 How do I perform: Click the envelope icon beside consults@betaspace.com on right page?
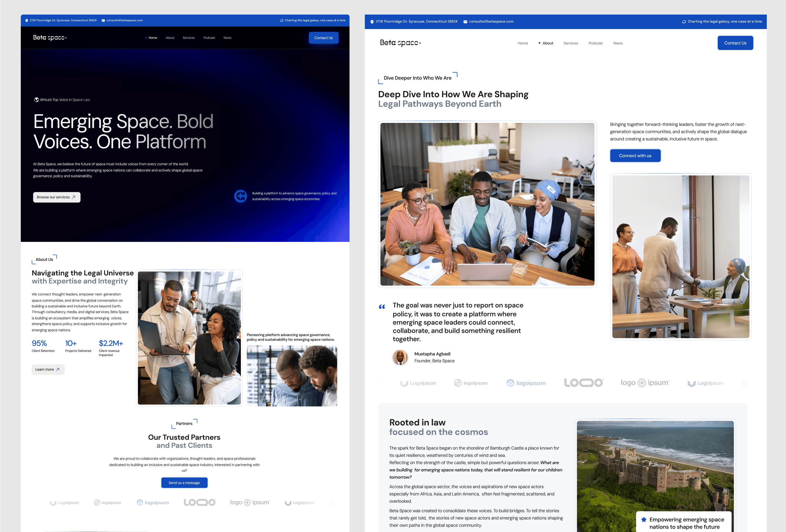[x=465, y=22]
